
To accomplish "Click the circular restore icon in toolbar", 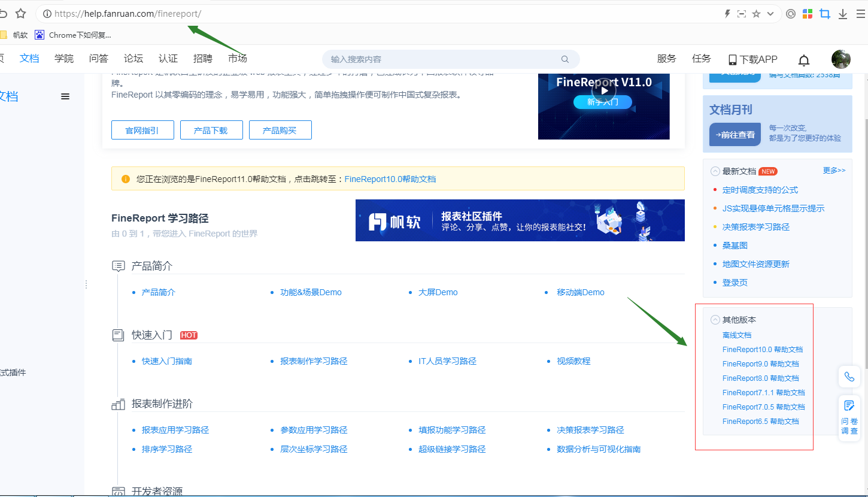I will pos(791,14).
